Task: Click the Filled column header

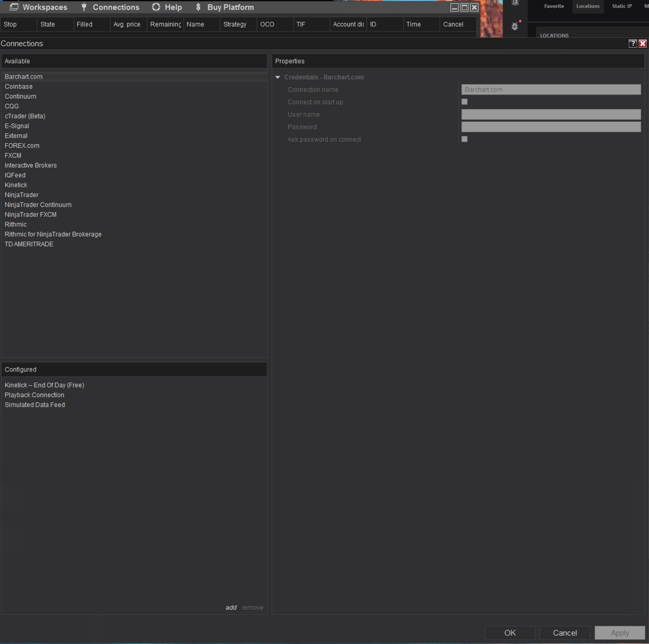Action: click(x=92, y=24)
